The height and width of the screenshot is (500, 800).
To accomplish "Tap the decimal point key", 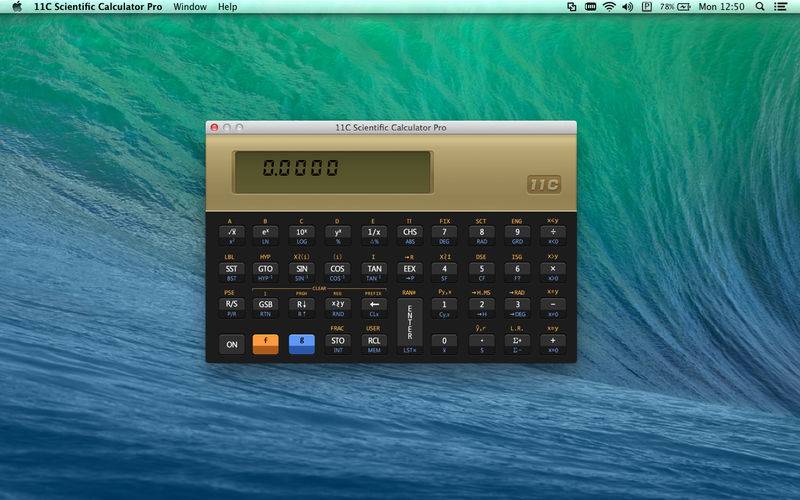I will [481, 344].
